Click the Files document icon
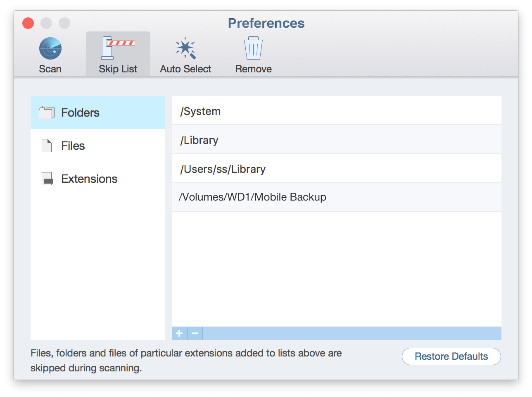 pos(47,146)
